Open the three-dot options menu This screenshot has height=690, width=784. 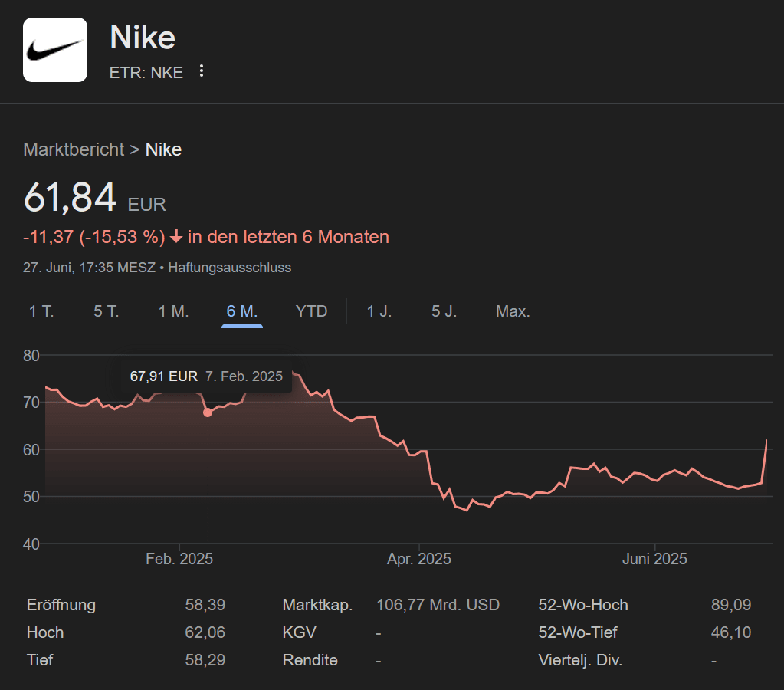click(x=202, y=71)
